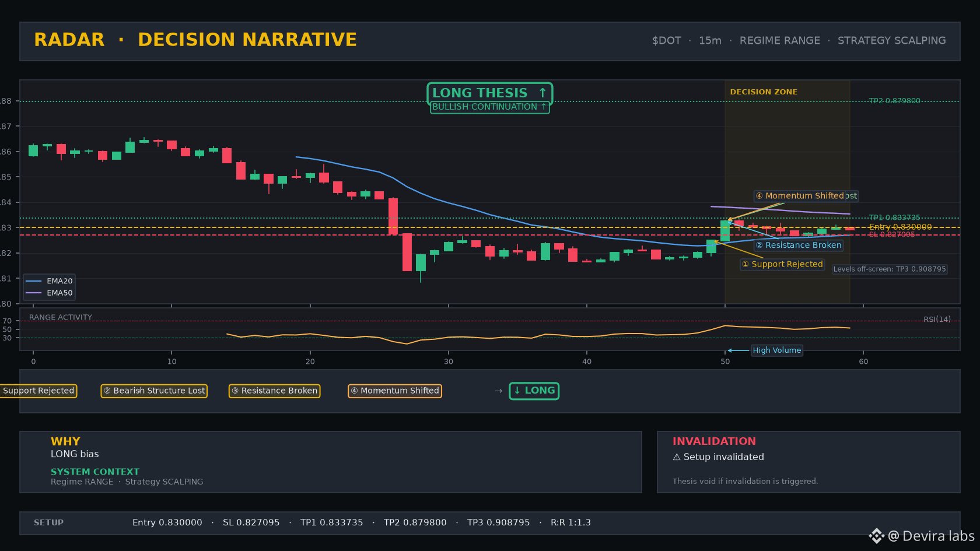Click STRATEGY SCALPING in the header

coord(892,41)
